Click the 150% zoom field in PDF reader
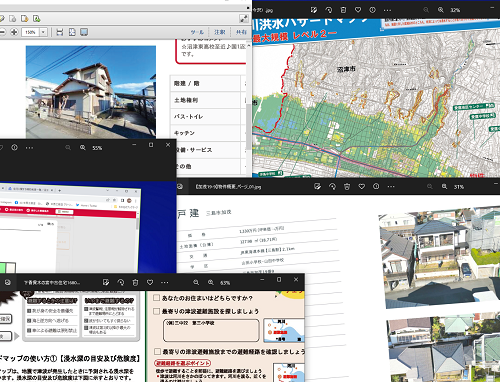500x382 pixels. point(31,32)
